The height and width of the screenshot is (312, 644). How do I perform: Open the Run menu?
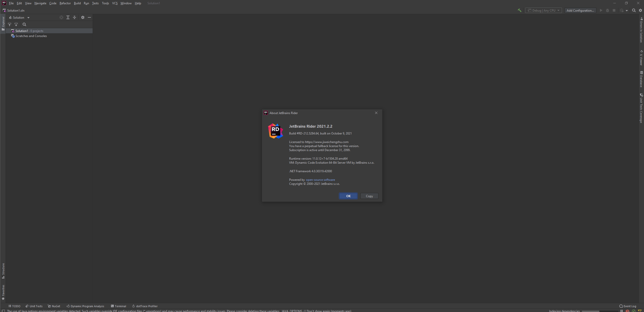[86, 3]
